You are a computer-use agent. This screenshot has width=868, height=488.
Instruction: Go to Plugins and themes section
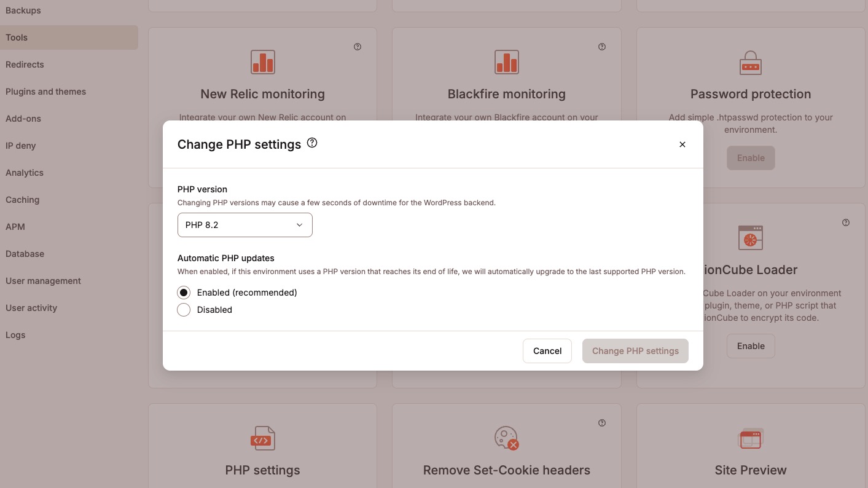[45, 92]
